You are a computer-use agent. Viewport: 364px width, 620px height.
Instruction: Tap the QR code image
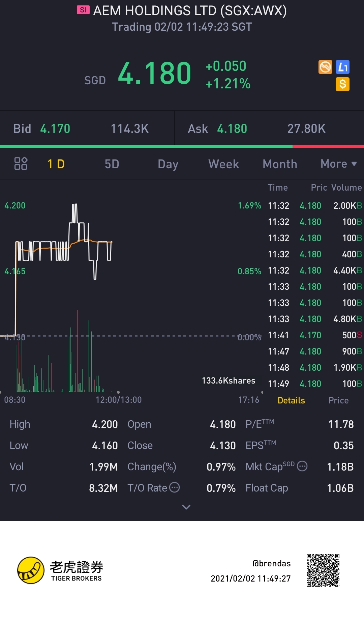tap(323, 570)
